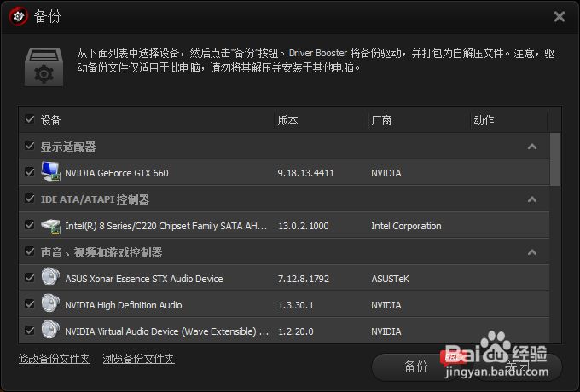Screen dimensions: 580x392
Task: Toggle the select-all 设备 header checkbox
Action: 30,119
